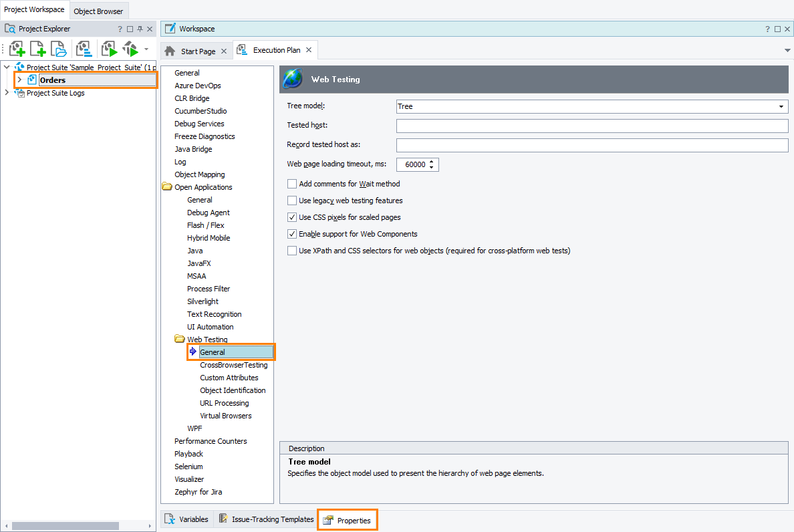794x532 pixels.
Task: Select URL Processing in the options list
Action: tap(225, 403)
